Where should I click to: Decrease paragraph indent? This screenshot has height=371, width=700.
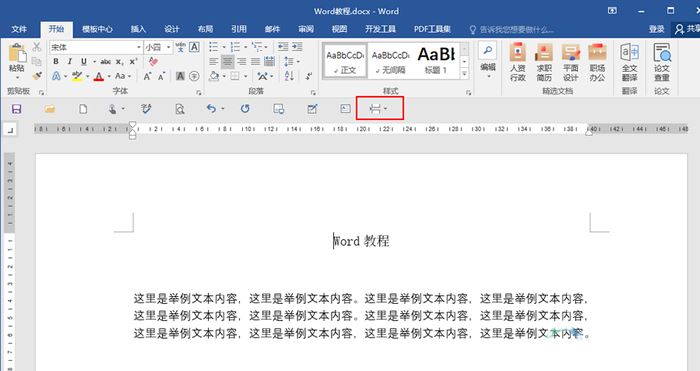click(x=283, y=47)
